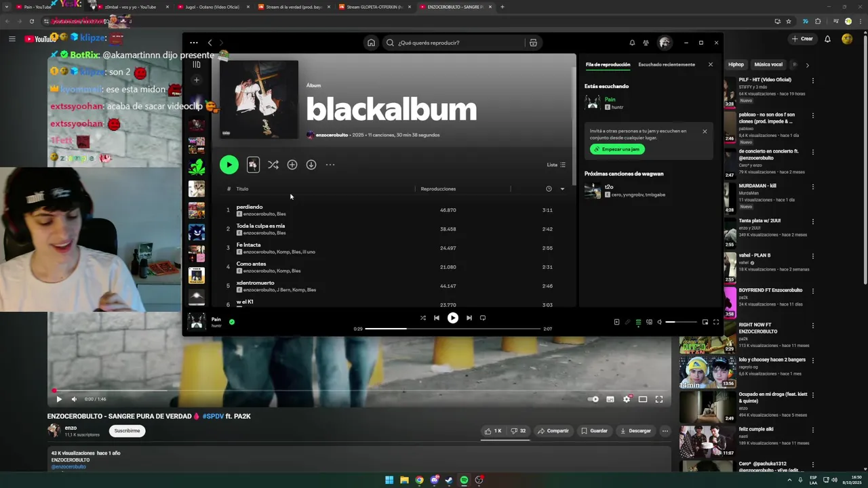Screen dimensions: 868x488
Task: Play the current song Pain in Spotify
Action: click(x=453, y=318)
